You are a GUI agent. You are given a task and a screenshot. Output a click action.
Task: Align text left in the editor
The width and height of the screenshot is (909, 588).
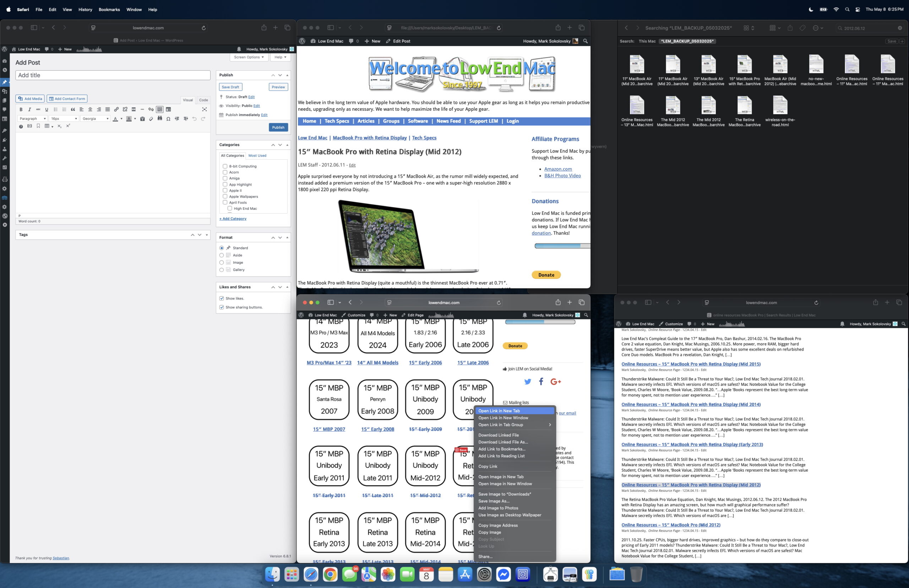(81, 110)
